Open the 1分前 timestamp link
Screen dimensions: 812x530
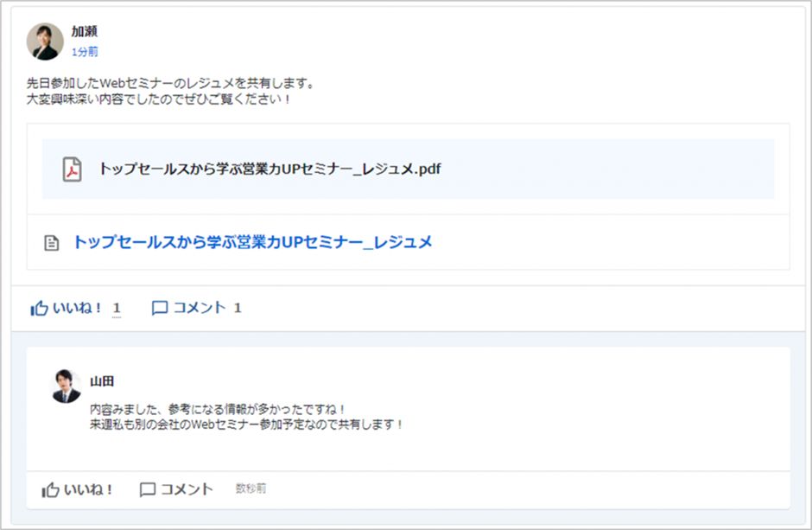[85, 52]
